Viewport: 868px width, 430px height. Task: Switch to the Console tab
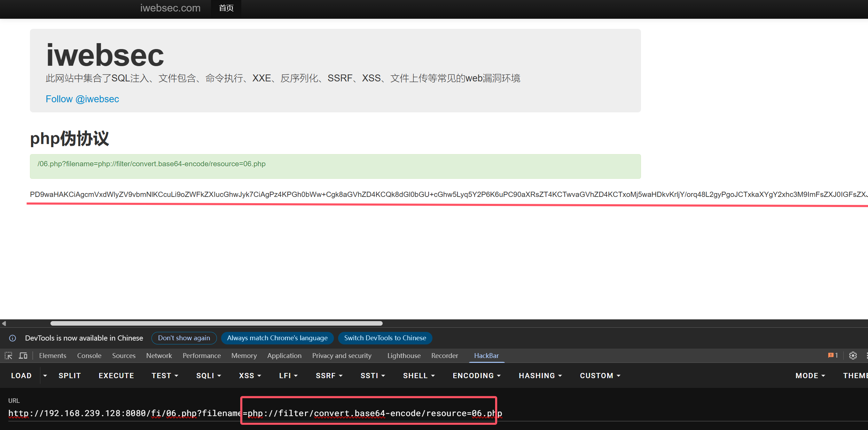pos(89,356)
